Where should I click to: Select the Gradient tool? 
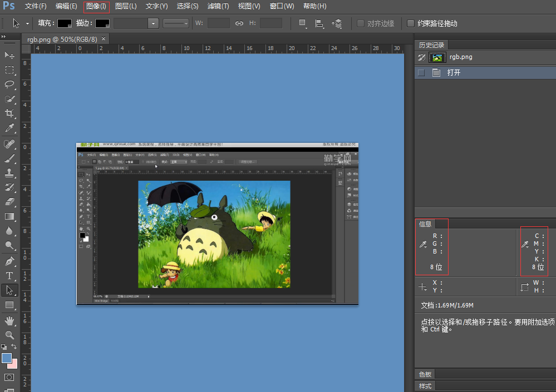9,216
